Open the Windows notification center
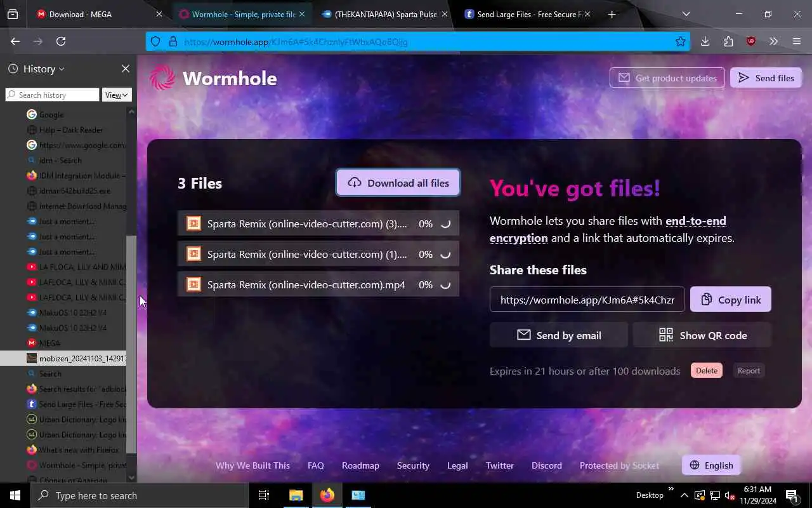The image size is (812, 508). 792,495
